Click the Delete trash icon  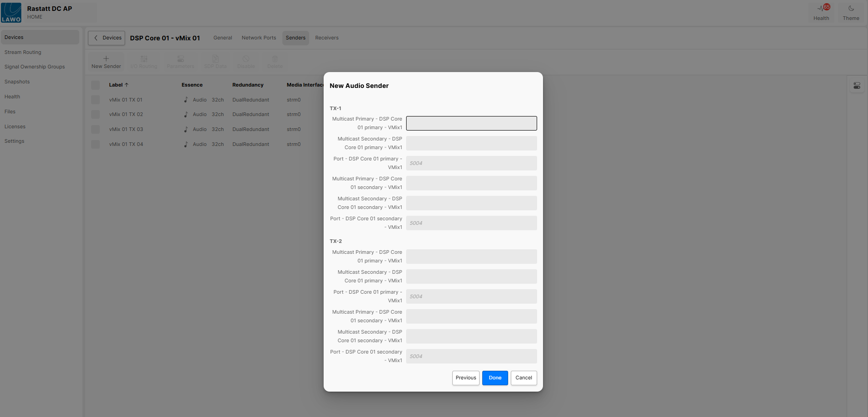pos(275,59)
